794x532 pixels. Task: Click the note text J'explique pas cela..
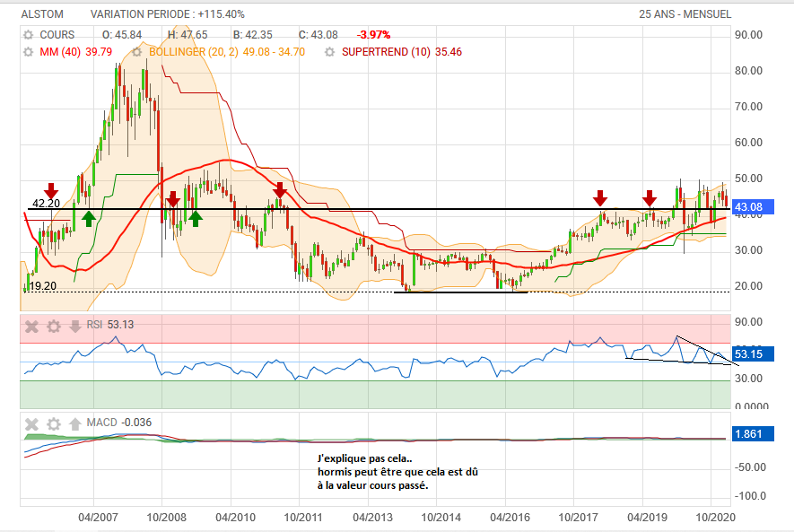point(364,458)
